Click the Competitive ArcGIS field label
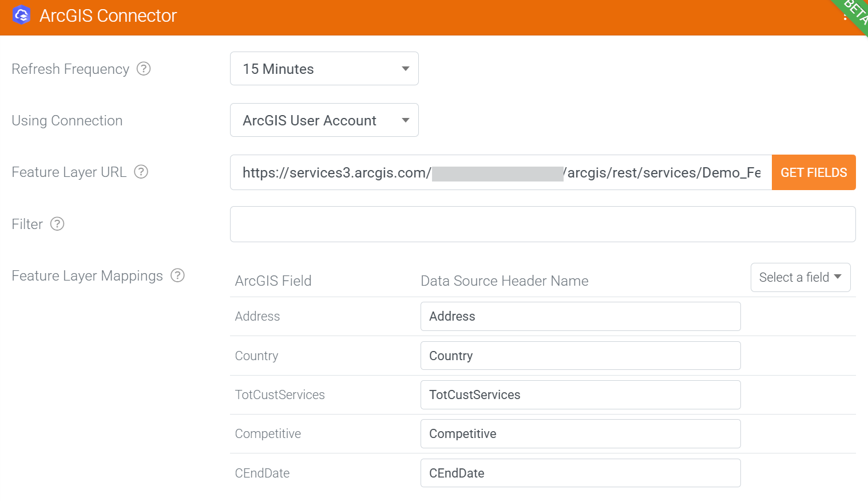Viewport: 868px width, 501px height. point(268,433)
